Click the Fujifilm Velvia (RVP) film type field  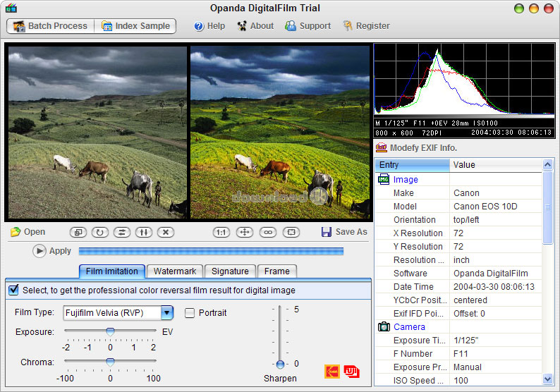tap(112, 313)
